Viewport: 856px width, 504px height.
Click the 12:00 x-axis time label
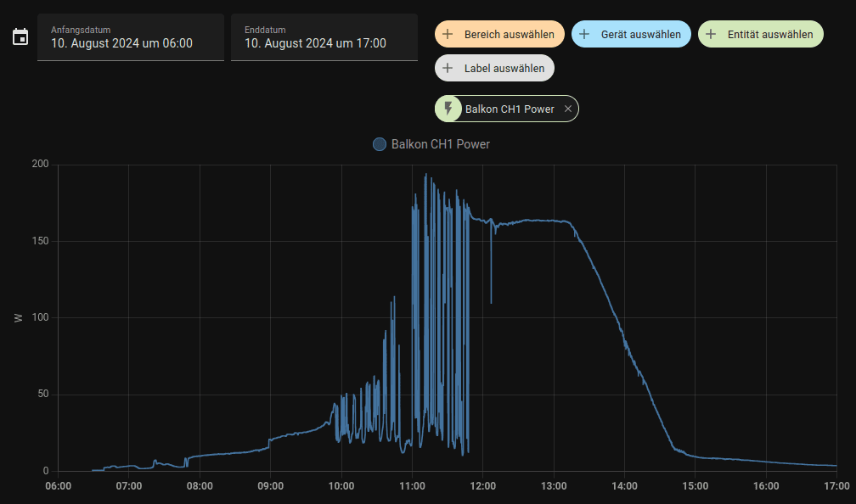[482, 486]
